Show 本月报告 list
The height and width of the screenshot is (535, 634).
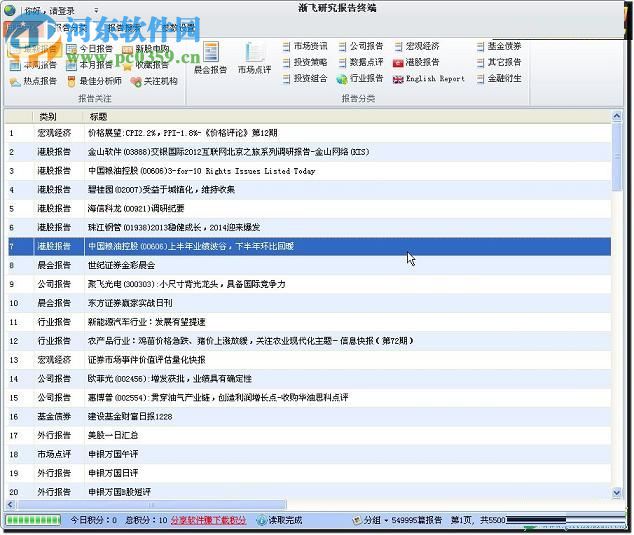pyautogui.click(x=89, y=65)
